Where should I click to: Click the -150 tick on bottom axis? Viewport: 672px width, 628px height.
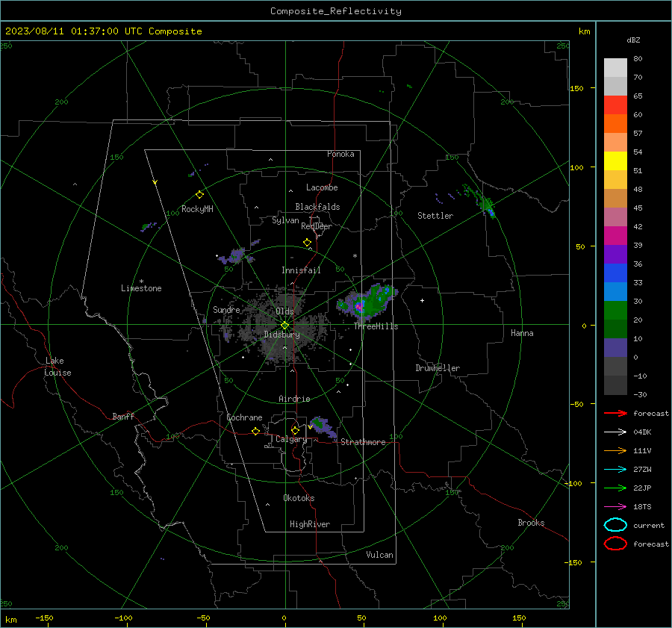point(44,618)
